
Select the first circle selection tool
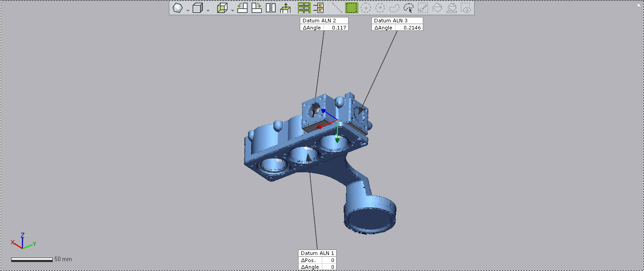point(366,8)
